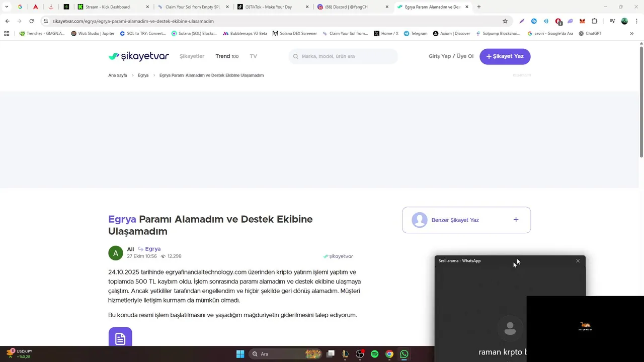Open Task View on the taskbar
Viewport: 644px width, 362px height.
[x=331, y=354]
